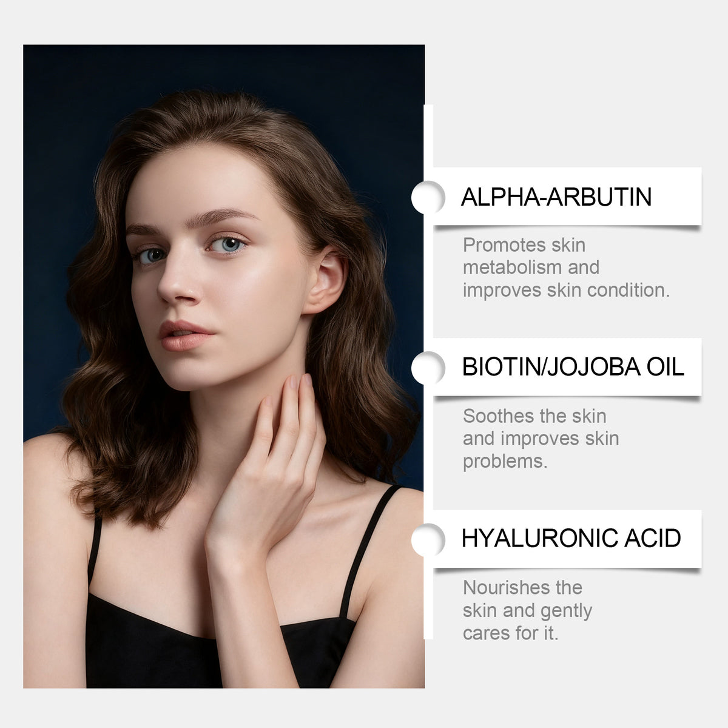Viewport: 728px width, 728px height.
Task: Click the word 'problems.' in second description
Action: pos(505,462)
